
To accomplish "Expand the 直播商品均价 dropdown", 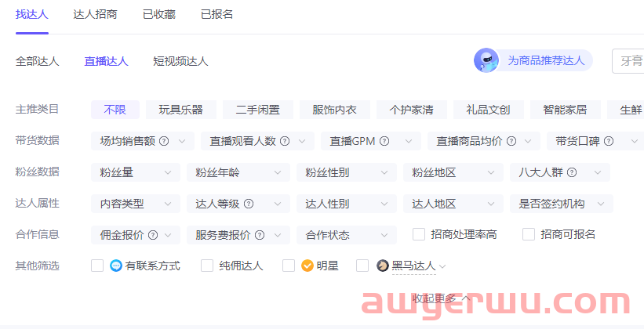I will pyautogui.click(x=484, y=141).
